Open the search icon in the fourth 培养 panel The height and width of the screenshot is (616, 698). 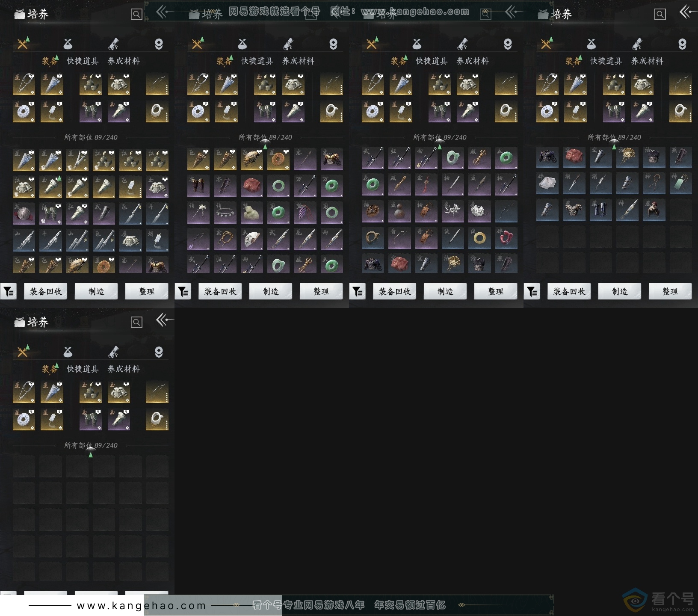pyautogui.click(x=660, y=15)
